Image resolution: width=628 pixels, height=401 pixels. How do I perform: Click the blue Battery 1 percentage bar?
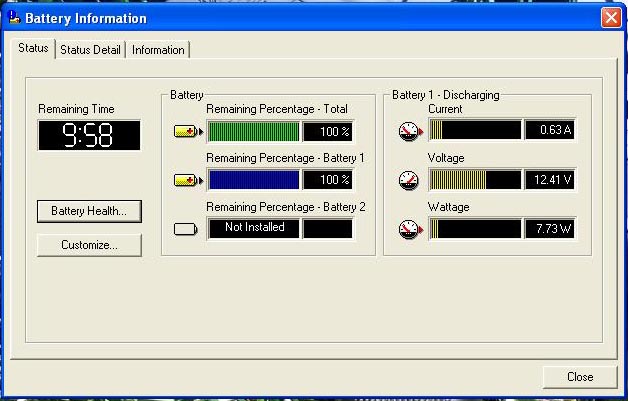click(x=254, y=180)
